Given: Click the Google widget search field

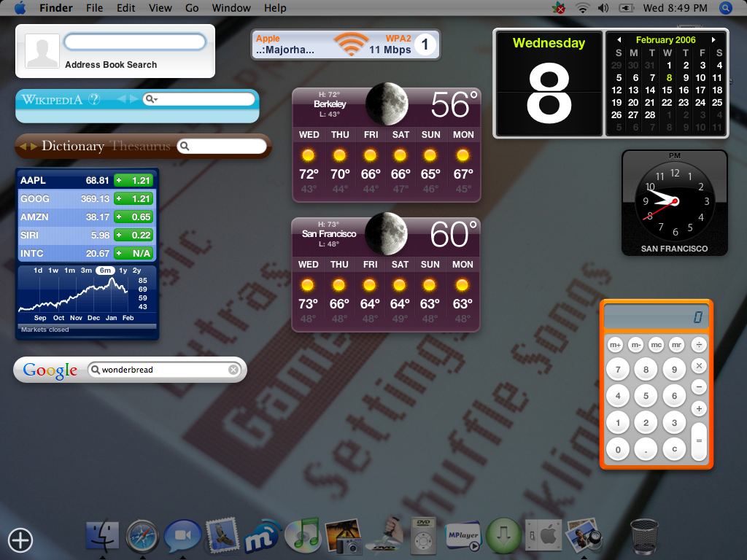Looking at the screenshot, I should (164, 370).
